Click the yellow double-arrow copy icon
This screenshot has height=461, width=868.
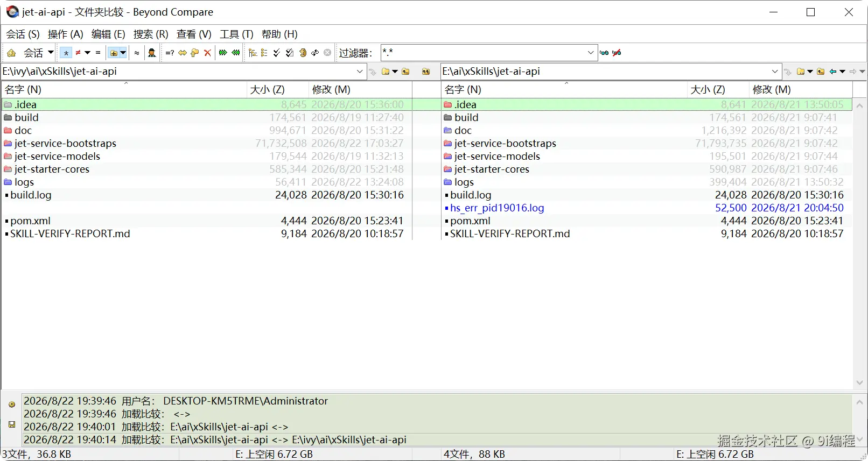(x=183, y=53)
